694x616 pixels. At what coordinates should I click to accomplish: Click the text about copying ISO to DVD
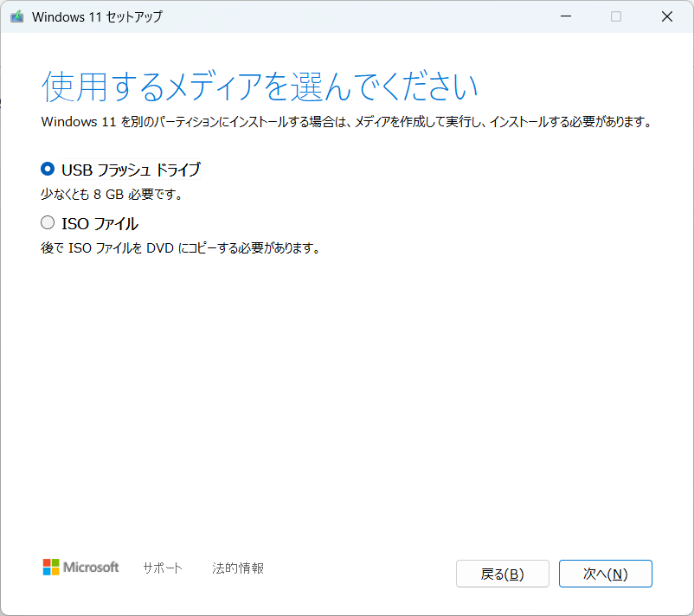180,247
